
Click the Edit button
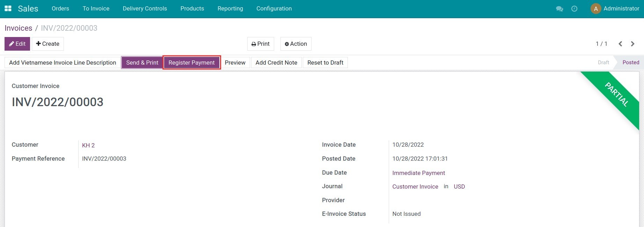17,44
